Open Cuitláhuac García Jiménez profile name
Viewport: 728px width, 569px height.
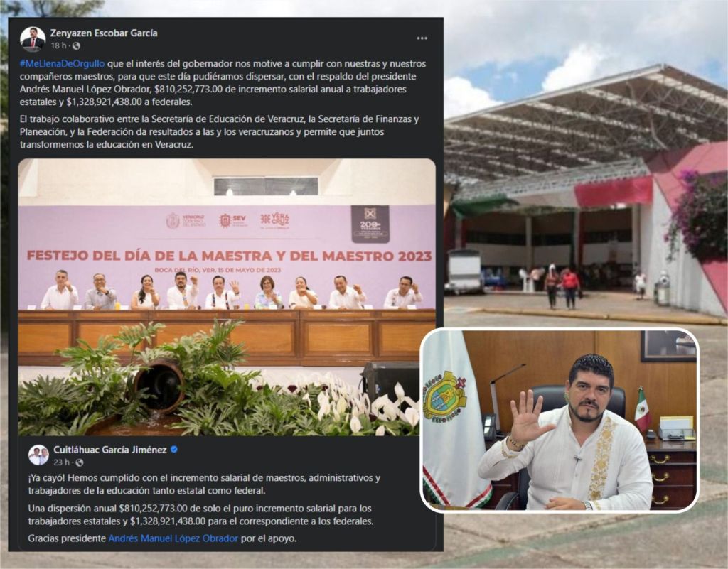click(110, 450)
